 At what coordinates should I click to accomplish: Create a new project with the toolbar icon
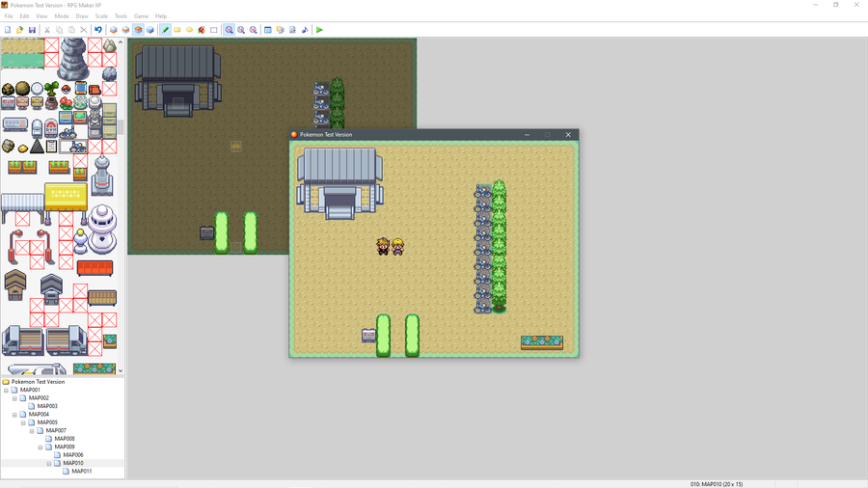8,30
